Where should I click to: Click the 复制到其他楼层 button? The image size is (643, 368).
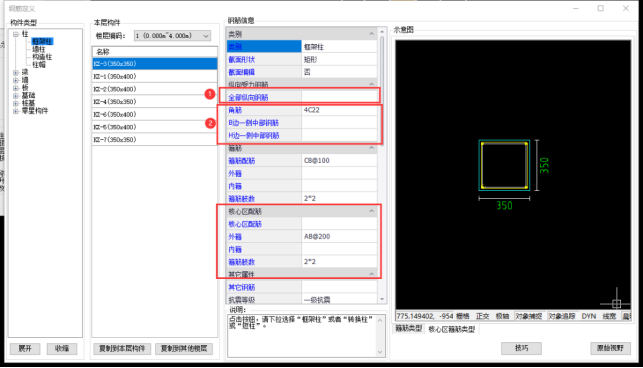[184, 349]
